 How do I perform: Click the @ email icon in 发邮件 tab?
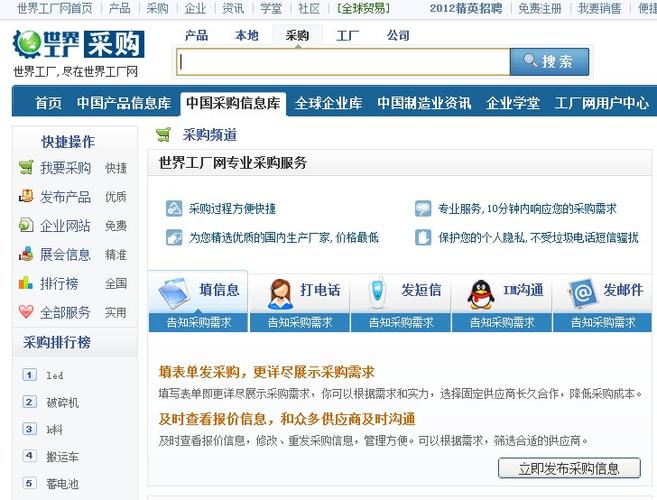(582, 292)
